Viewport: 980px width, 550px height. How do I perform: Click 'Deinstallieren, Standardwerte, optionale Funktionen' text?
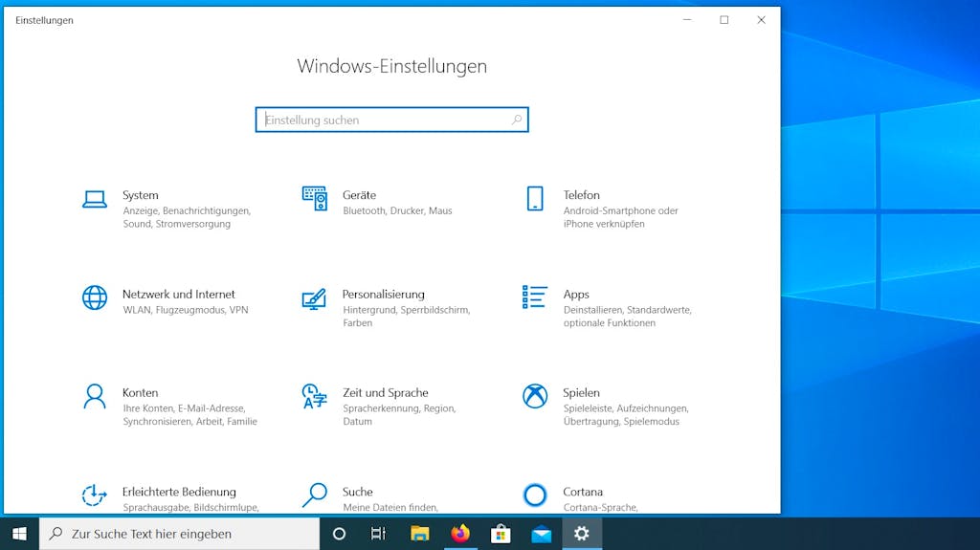click(628, 317)
